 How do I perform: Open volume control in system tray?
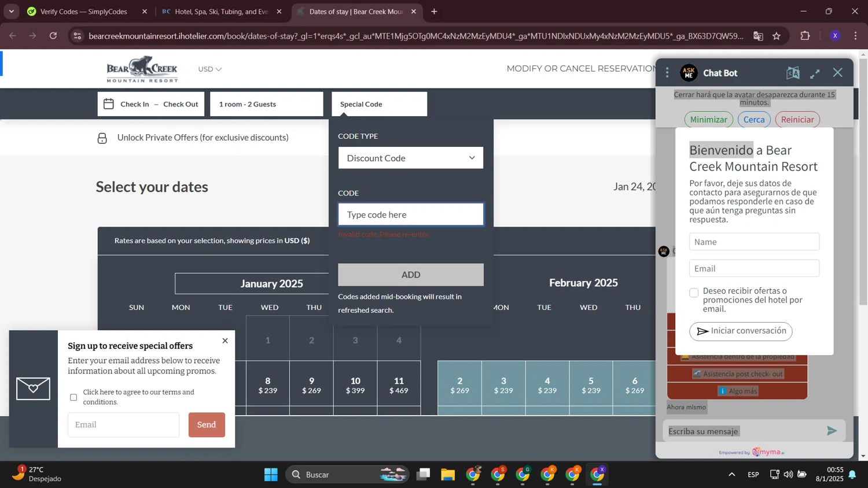[788, 475]
